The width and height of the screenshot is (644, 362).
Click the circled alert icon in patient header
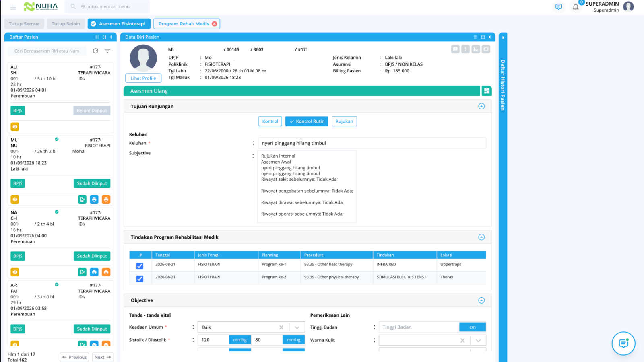pyautogui.click(x=486, y=49)
